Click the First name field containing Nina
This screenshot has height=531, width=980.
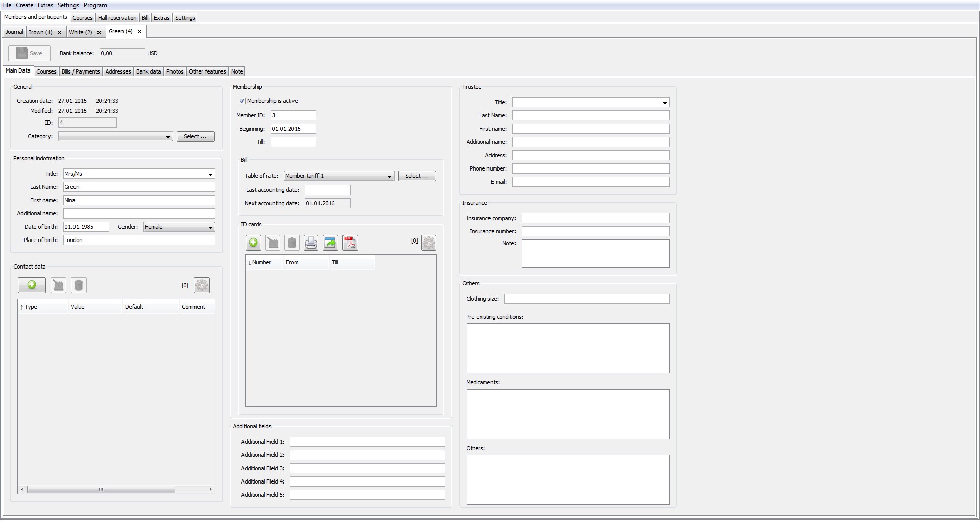click(x=139, y=201)
